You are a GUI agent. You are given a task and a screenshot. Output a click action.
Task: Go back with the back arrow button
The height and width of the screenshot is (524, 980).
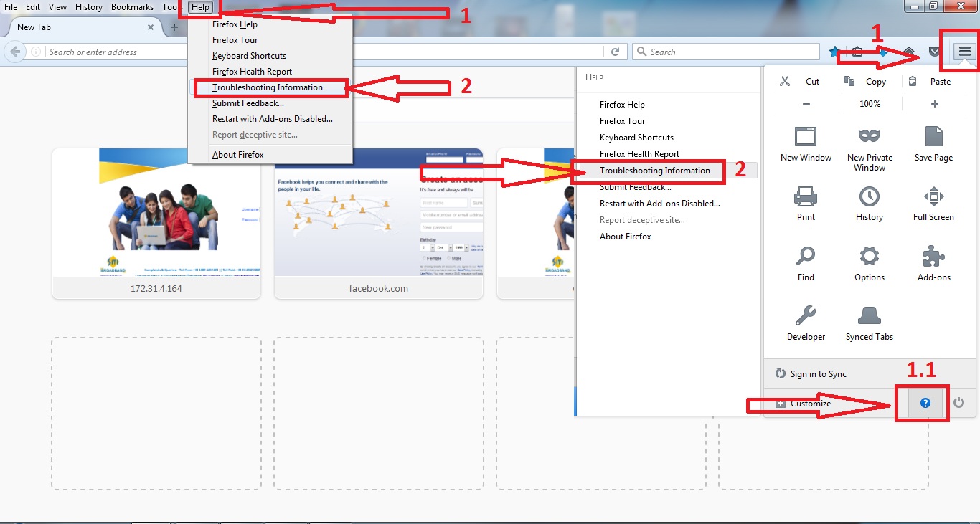coord(14,52)
